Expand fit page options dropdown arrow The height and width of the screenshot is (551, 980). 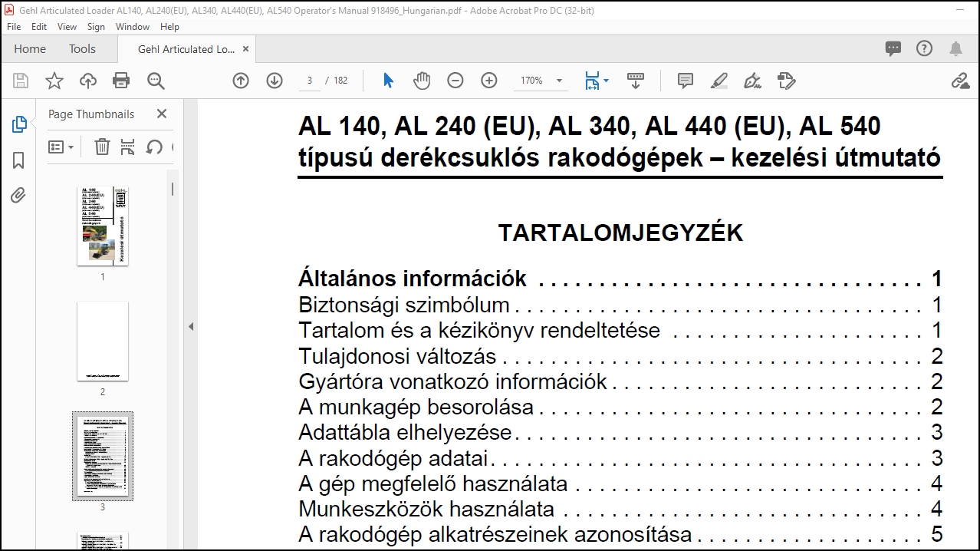[x=607, y=81]
